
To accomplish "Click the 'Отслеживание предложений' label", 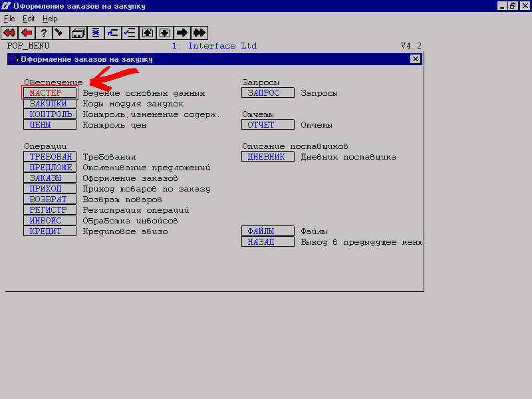I will point(146,168).
